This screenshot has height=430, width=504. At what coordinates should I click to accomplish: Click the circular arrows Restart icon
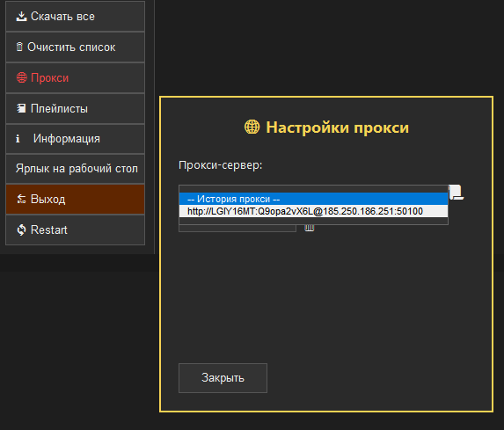click(21, 230)
